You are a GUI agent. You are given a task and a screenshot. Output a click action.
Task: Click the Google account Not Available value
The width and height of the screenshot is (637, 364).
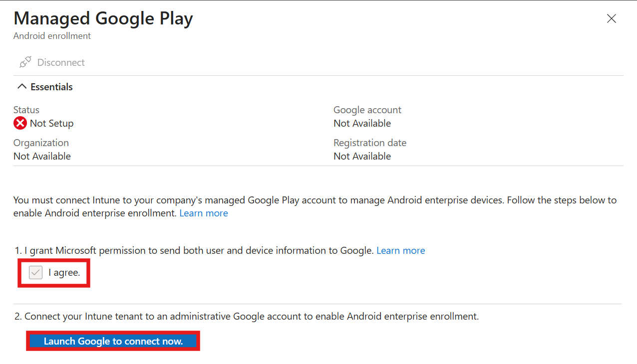(x=362, y=123)
